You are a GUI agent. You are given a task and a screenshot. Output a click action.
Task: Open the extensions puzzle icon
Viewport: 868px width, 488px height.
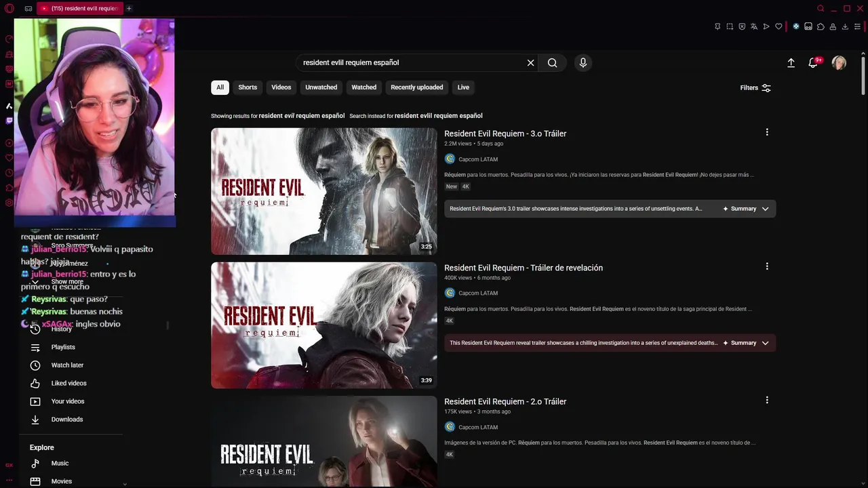[821, 26]
